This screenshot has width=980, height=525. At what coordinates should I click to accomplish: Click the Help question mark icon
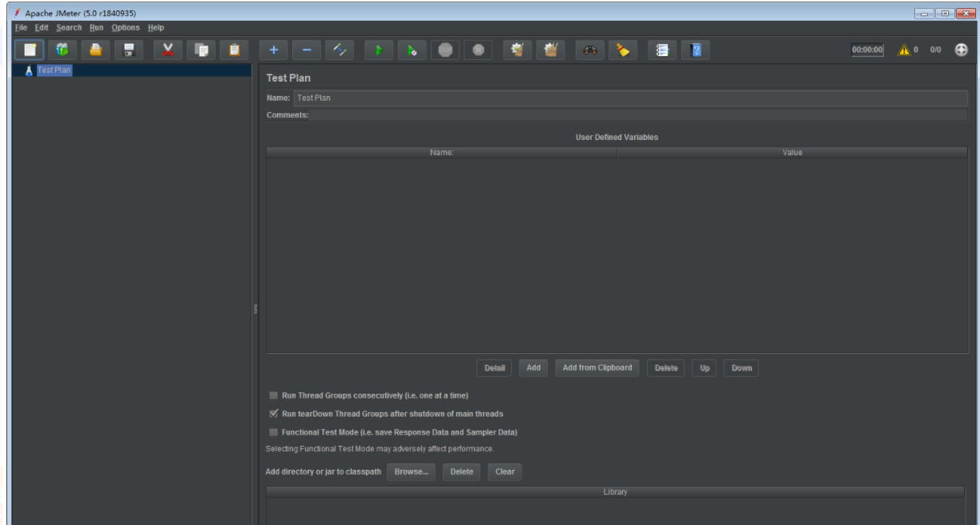click(695, 50)
